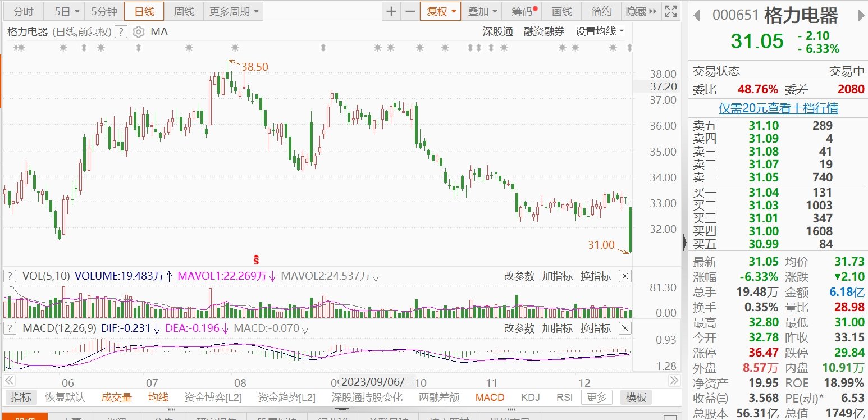Zoom out the chart with minus button

(x=410, y=11)
